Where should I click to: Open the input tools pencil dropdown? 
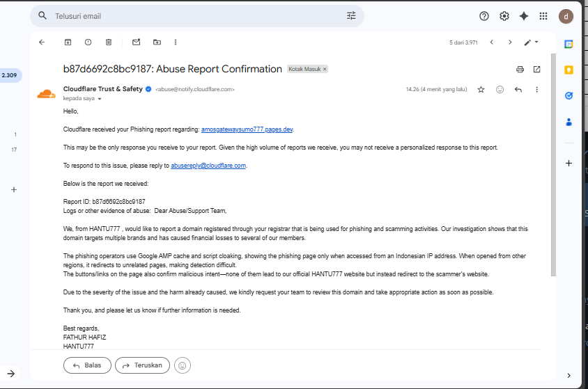(531, 42)
